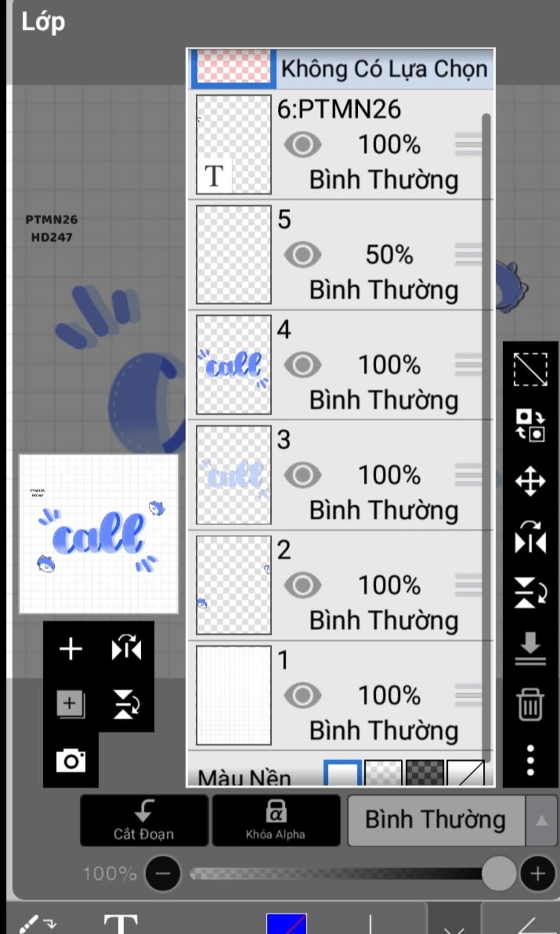The width and height of the screenshot is (560, 934).
Task: Hide layer 4 using its eye icon
Action: (302, 365)
